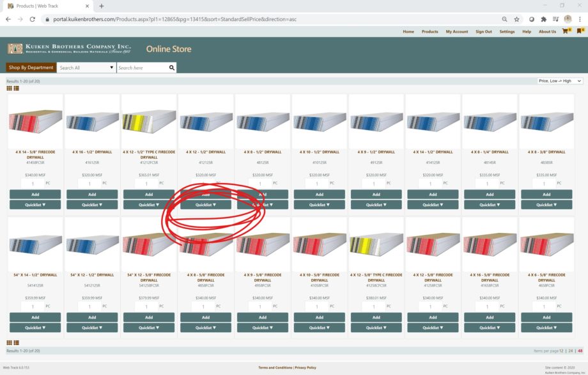Bookmark this page with the star icon
The height and width of the screenshot is (375, 588).
pyautogui.click(x=517, y=19)
